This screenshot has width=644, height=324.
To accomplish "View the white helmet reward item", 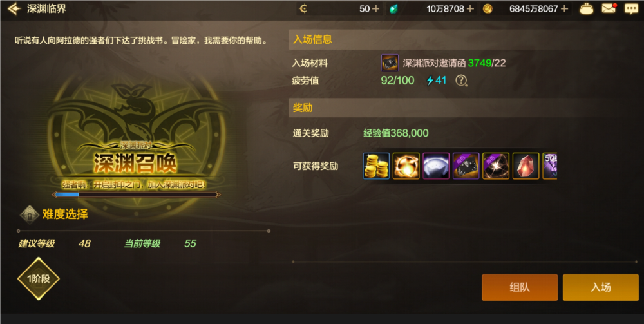I will click(x=436, y=166).
